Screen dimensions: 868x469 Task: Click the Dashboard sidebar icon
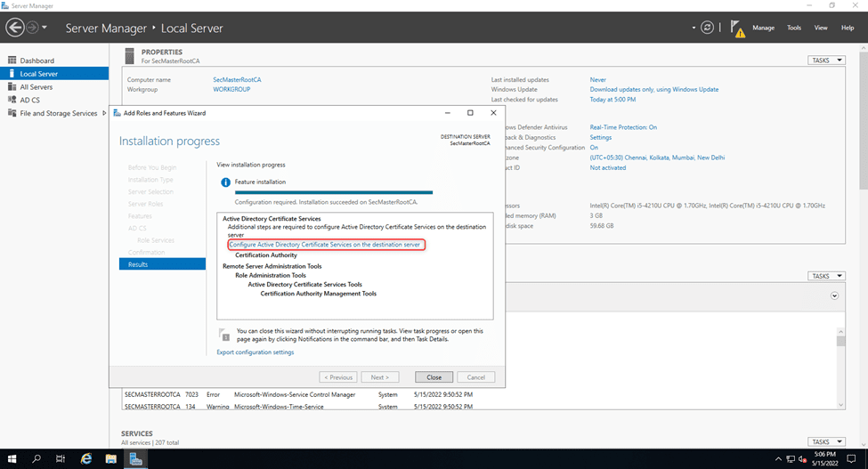(x=12, y=61)
